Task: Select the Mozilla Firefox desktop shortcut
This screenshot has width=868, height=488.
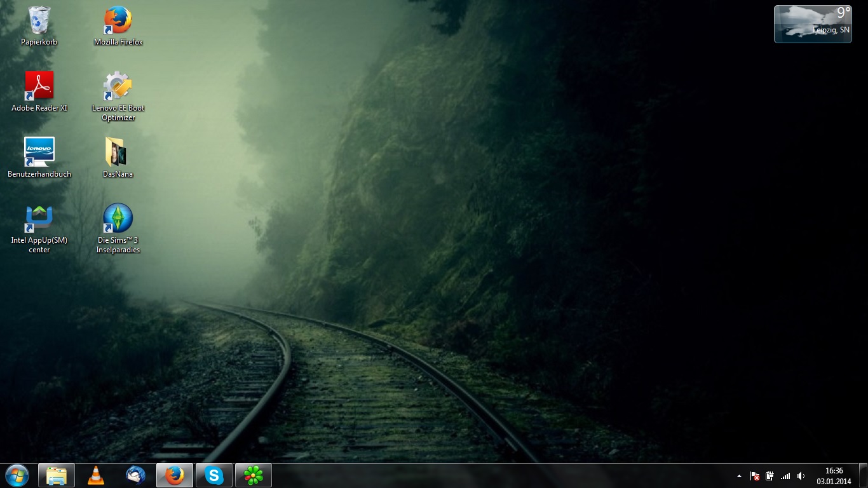Action: (118, 21)
